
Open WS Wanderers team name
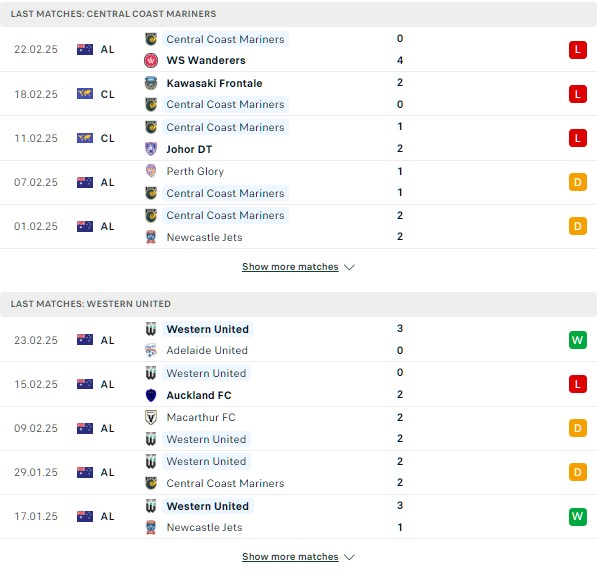tap(206, 60)
